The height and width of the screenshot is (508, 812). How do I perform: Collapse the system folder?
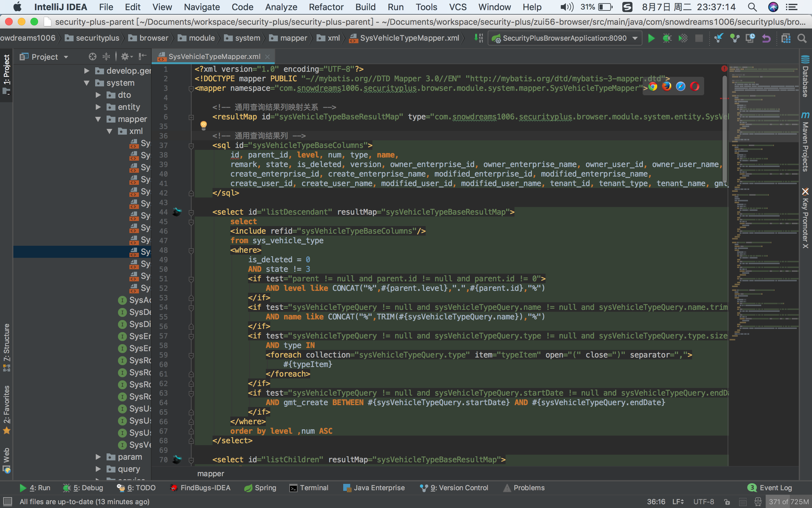coord(87,83)
